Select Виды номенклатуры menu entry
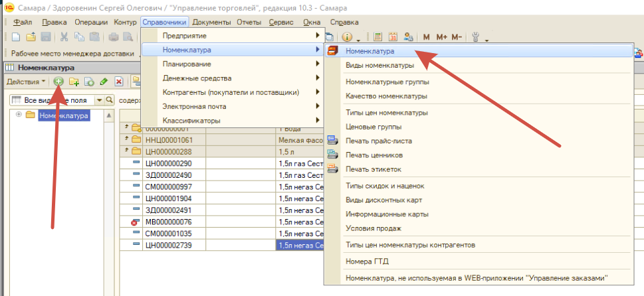Image resolution: width=644 pixels, height=296 pixels. [x=380, y=65]
